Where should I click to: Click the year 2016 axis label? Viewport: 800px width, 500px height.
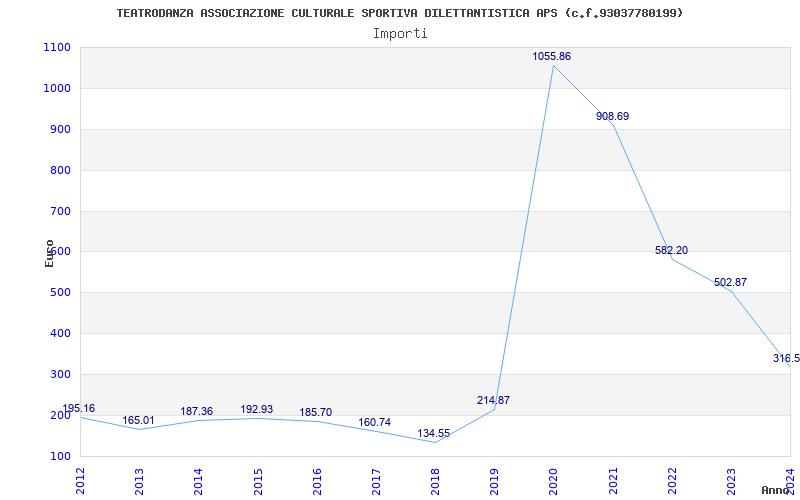click(x=317, y=481)
